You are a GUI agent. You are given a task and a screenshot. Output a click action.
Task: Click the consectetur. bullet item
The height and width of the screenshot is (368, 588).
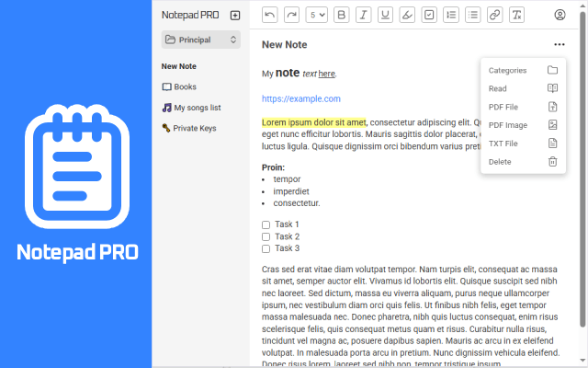[x=297, y=203]
